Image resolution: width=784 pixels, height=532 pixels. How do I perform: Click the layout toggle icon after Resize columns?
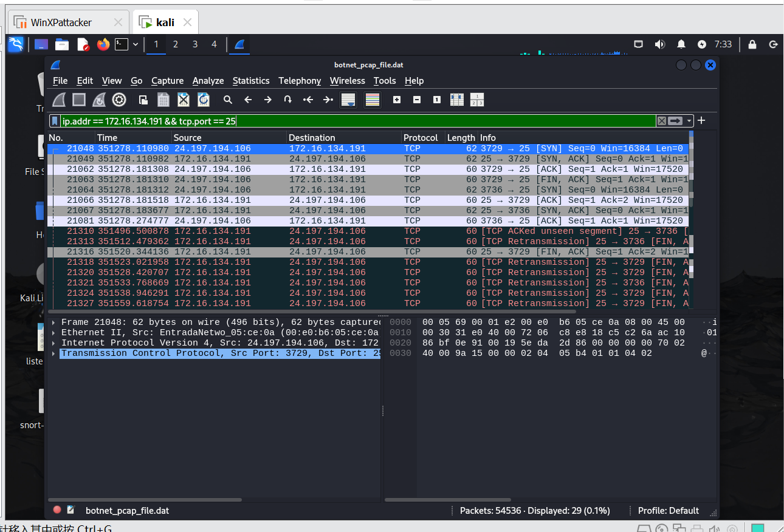[477, 100]
